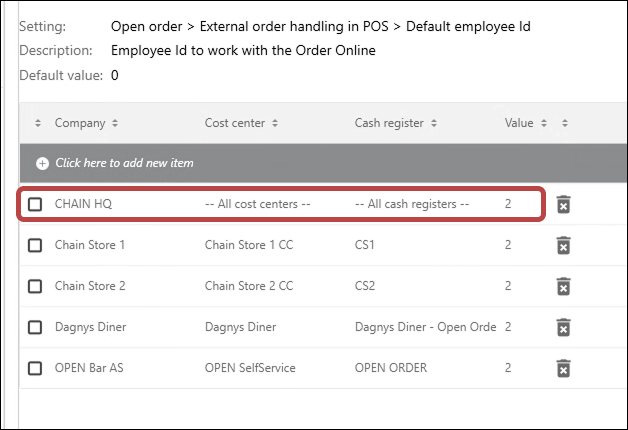Select the Chain Store 1 company cell
This screenshot has width=628, height=430.
pos(90,245)
